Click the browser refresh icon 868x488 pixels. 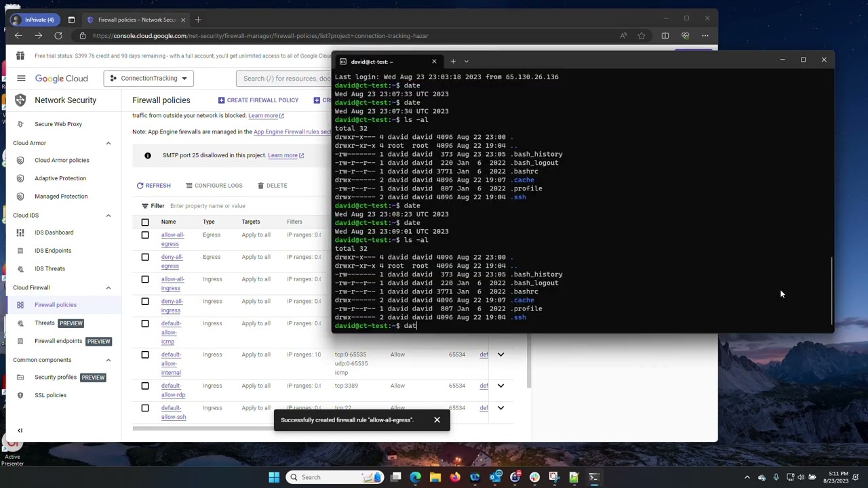point(58,36)
